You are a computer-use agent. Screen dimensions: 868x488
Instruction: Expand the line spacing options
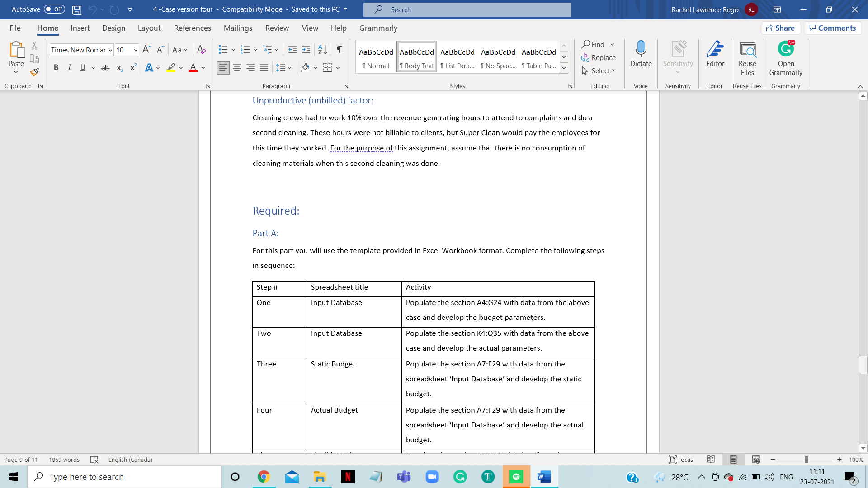[x=289, y=67]
